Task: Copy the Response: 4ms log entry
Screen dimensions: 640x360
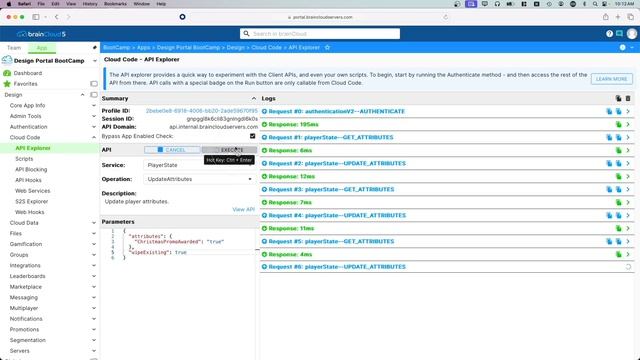Action: click(618, 255)
